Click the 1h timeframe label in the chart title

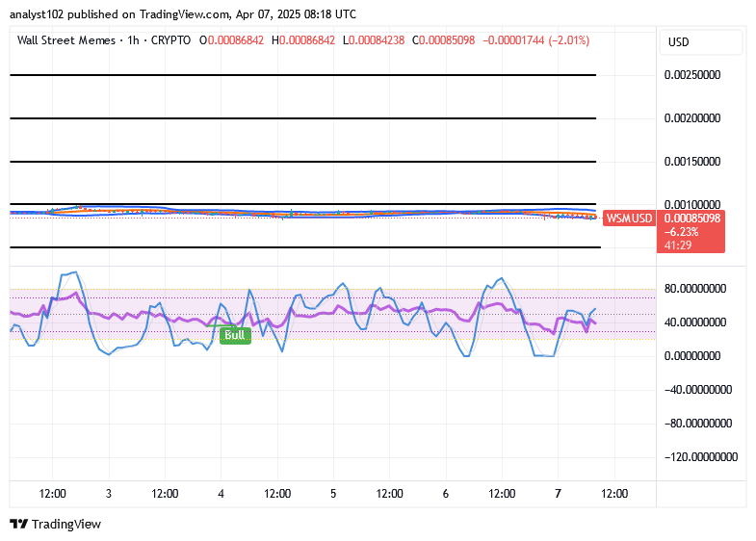(x=133, y=40)
